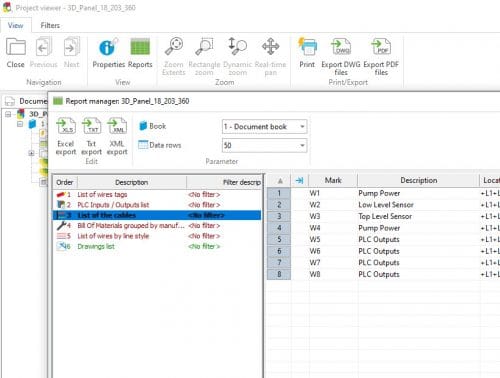This screenshot has height=378, width=500.
Task: Click the Data rows table icon
Action: click(x=143, y=145)
